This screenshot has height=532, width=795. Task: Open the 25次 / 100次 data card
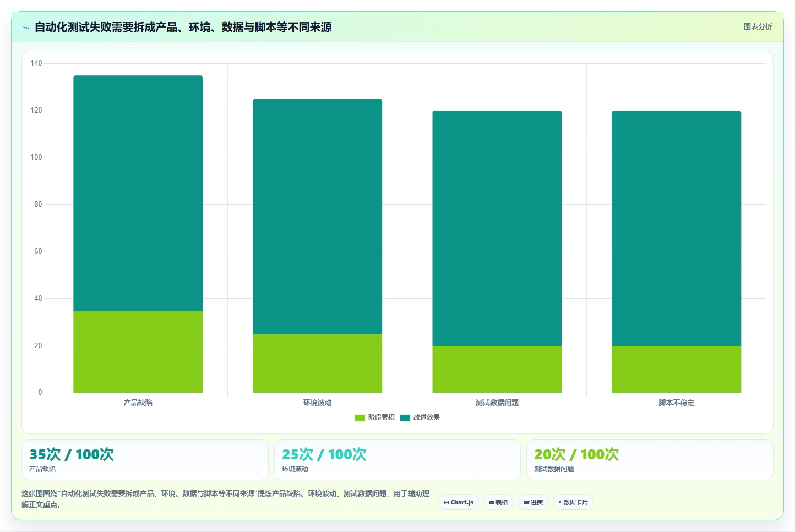(397, 460)
